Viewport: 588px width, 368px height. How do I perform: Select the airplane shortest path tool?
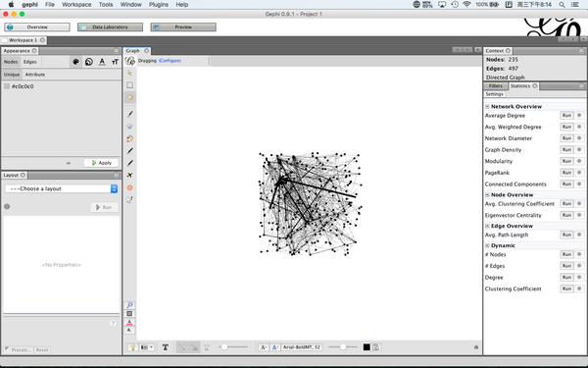129,175
